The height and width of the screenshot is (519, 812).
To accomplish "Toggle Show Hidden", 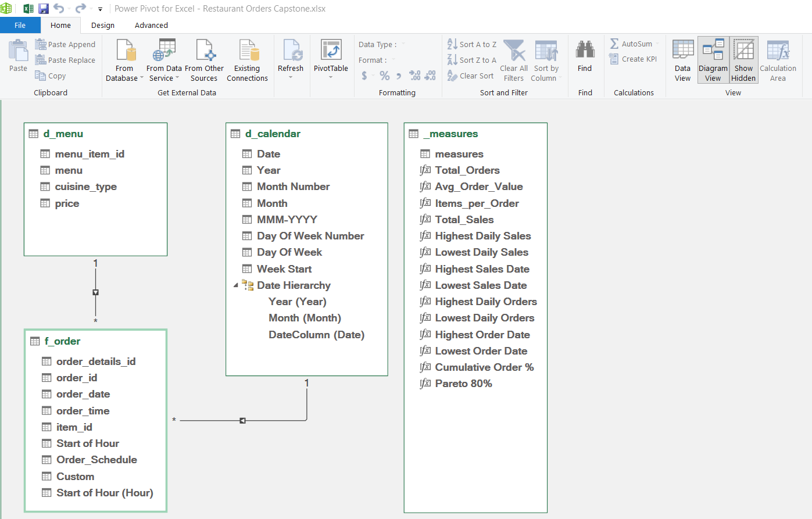I will click(x=743, y=60).
